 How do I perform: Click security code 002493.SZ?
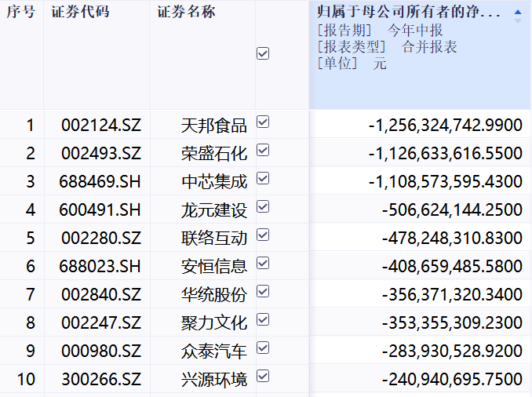pyautogui.click(x=101, y=153)
